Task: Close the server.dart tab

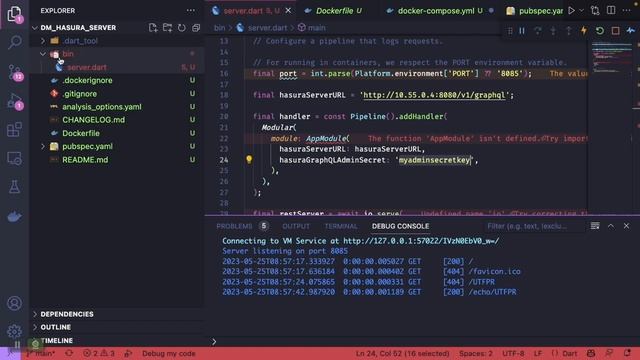Action: 288,11
